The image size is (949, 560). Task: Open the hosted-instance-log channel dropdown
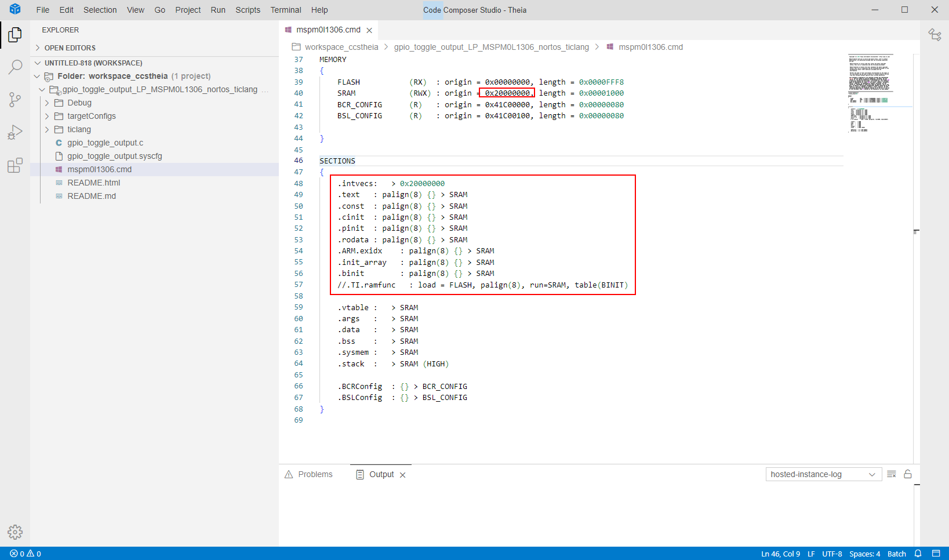823,474
